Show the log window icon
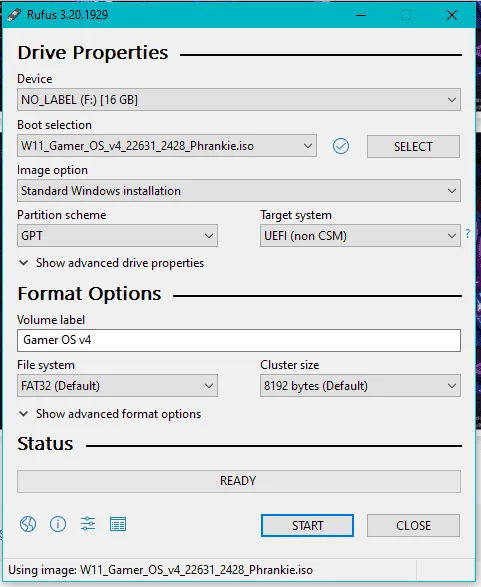481x587 pixels. pos(118,524)
